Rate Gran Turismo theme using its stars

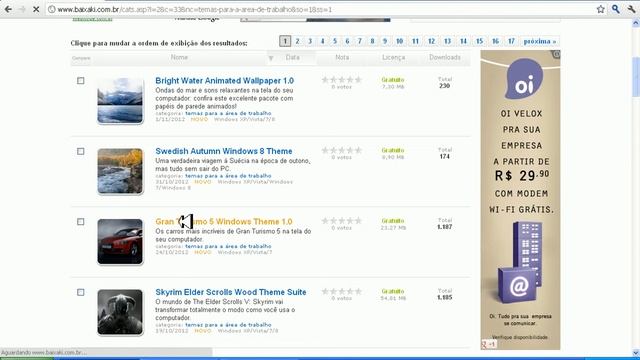tap(342, 221)
